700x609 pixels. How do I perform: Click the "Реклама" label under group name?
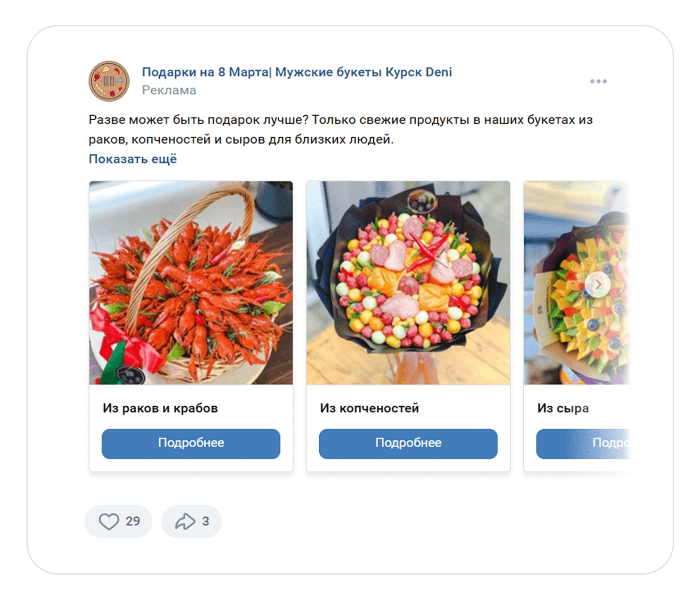point(169,90)
